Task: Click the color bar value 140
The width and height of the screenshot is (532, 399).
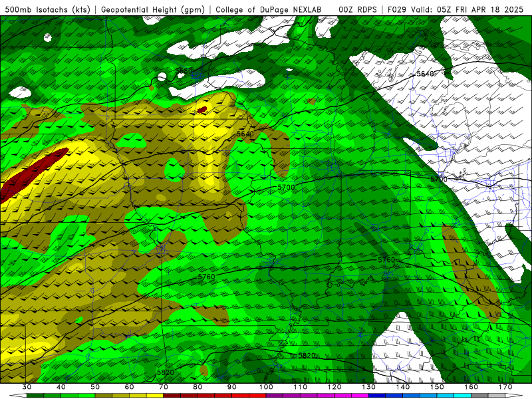Action: point(403,387)
